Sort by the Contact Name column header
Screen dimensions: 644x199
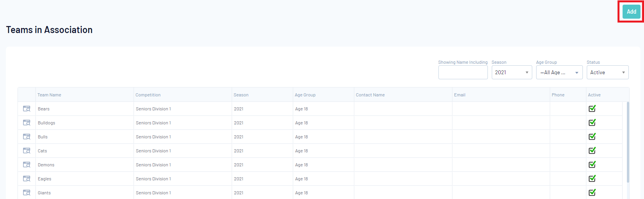point(370,95)
